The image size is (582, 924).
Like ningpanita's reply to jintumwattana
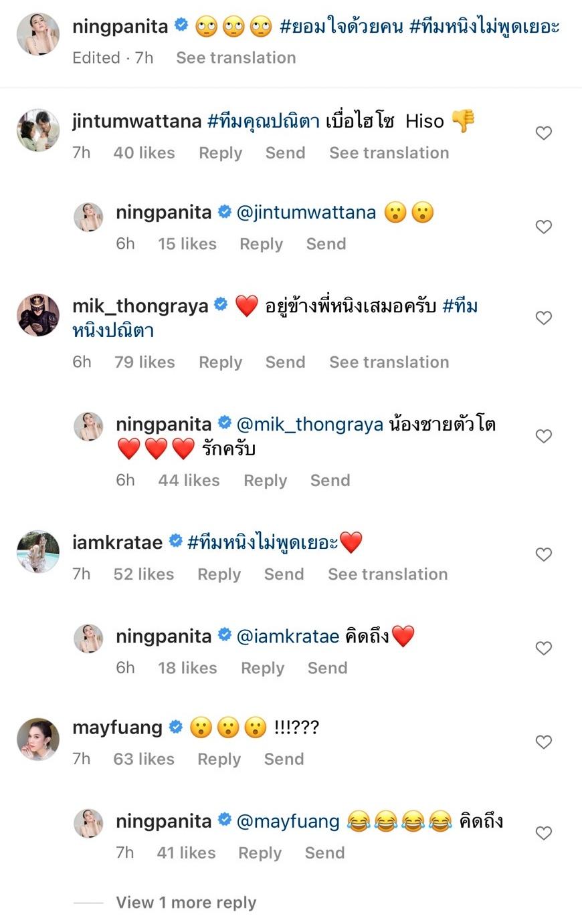pyautogui.click(x=544, y=227)
